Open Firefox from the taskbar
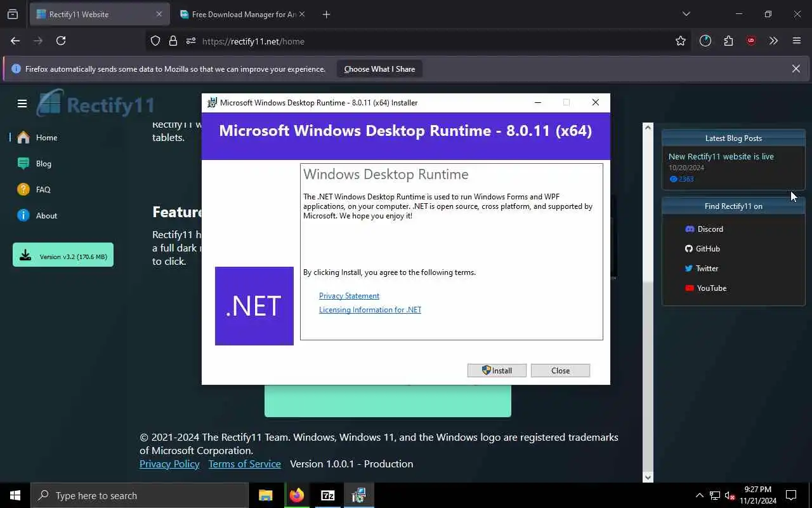812x508 pixels. click(296, 495)
